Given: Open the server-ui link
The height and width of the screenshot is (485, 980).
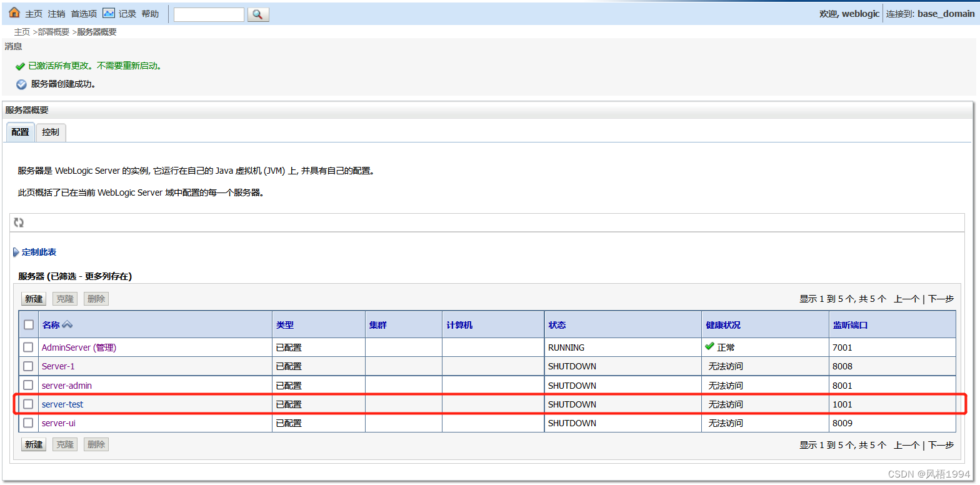Looking at the screenshot, I should [x=59, y=423].
